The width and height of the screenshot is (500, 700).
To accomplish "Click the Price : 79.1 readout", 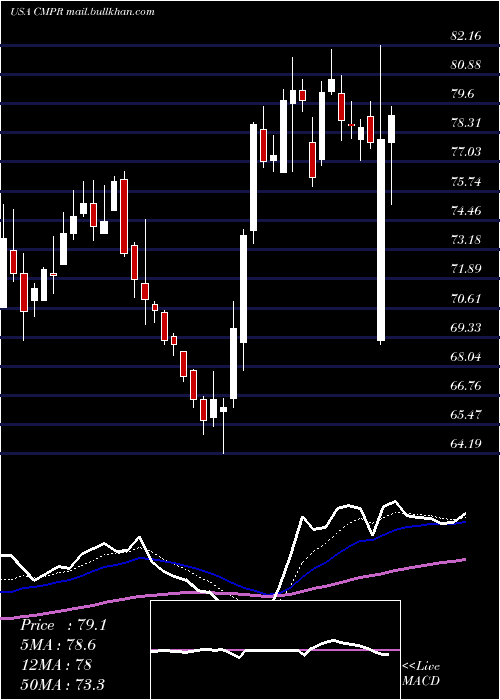I will pyautogui.click(x=63, y=625).
